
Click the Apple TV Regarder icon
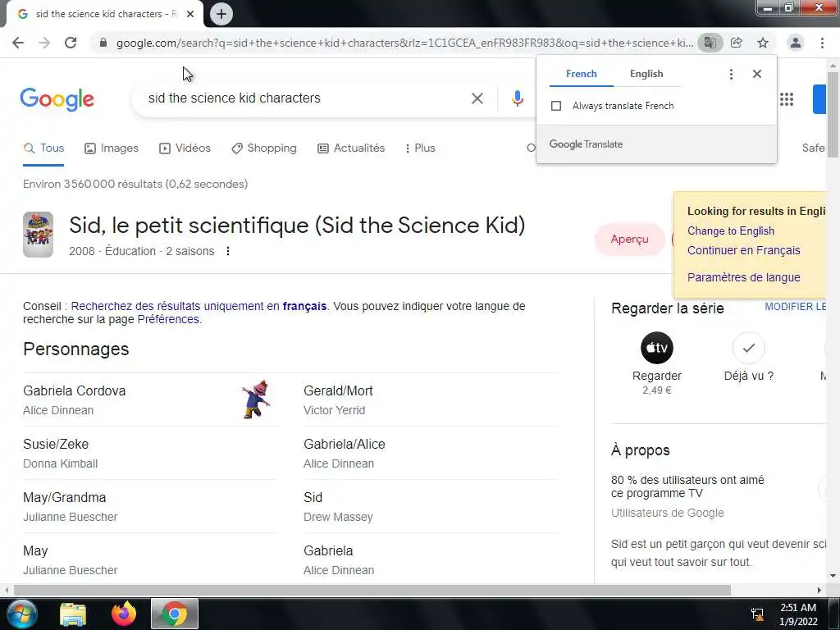(657, 348)
